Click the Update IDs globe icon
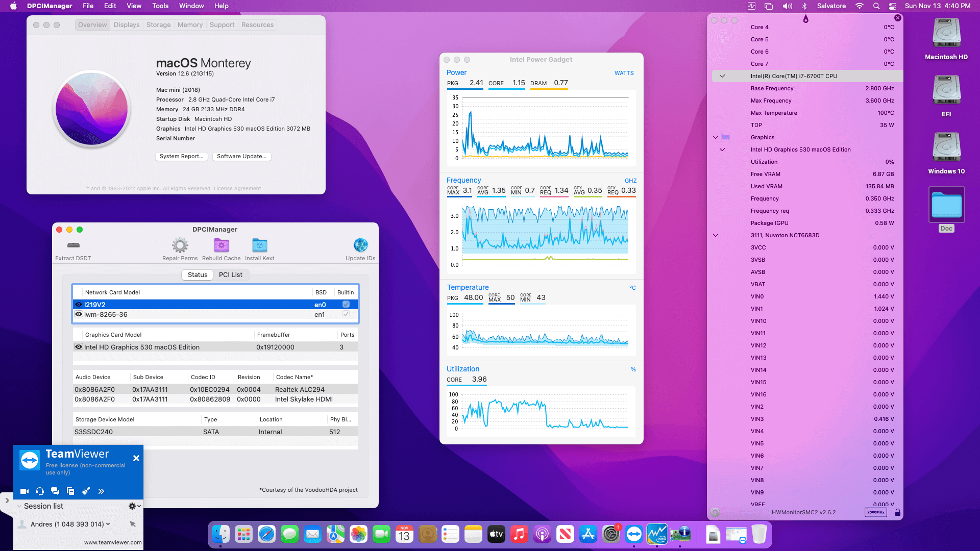 [x=360, y=245]
